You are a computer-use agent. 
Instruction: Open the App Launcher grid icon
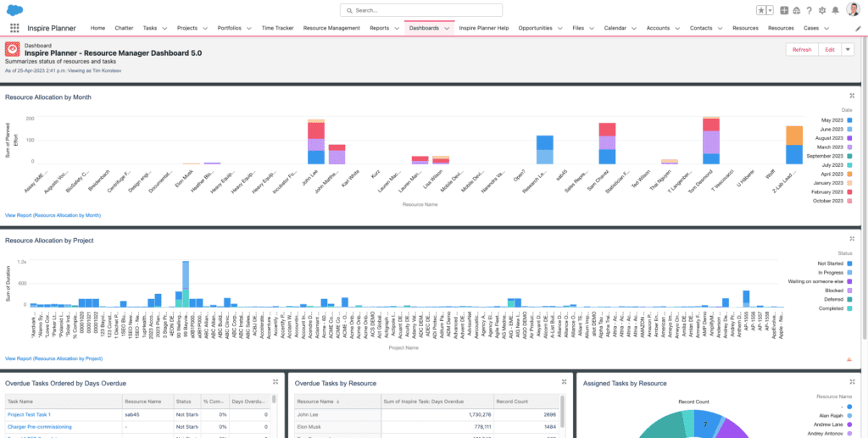tap(14, 28)
